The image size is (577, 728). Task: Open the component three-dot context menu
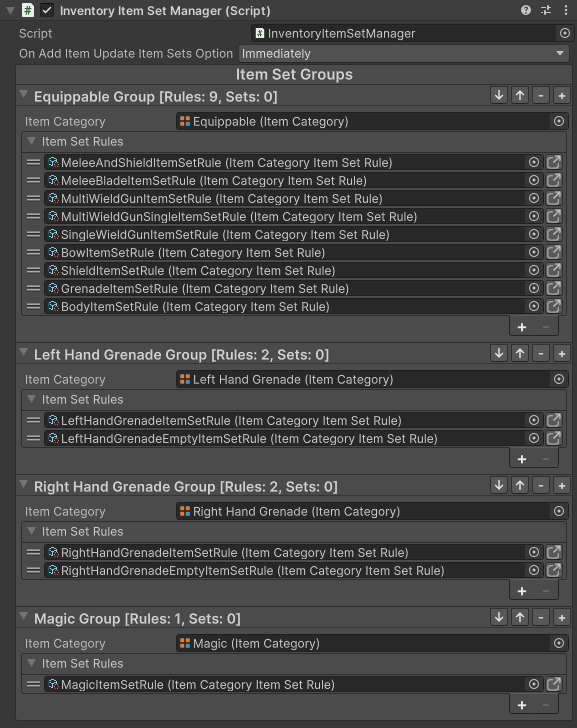[566, 10]
